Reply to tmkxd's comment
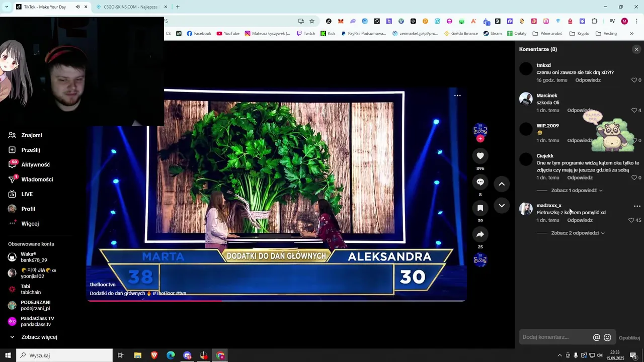Image resolution: width=644 pixels, height=362 pixels. pyautogui.click(x=588, y=80)
